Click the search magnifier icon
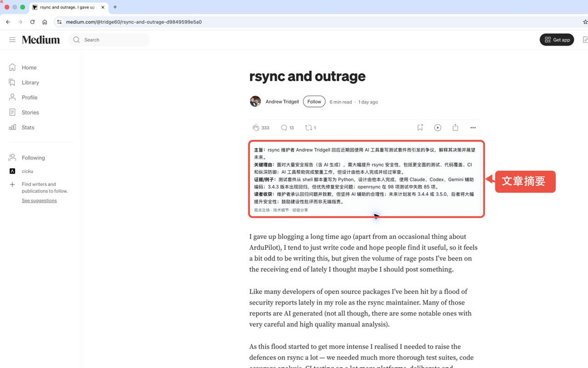 76,40
